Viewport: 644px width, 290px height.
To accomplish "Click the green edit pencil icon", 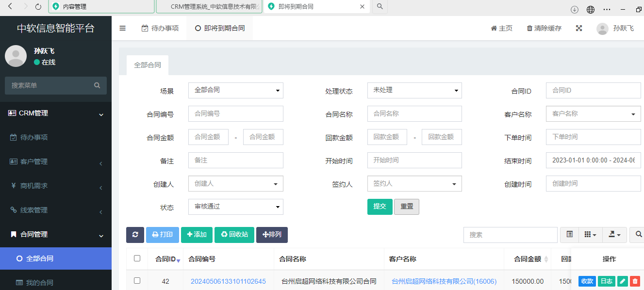I will pos(622,281).
